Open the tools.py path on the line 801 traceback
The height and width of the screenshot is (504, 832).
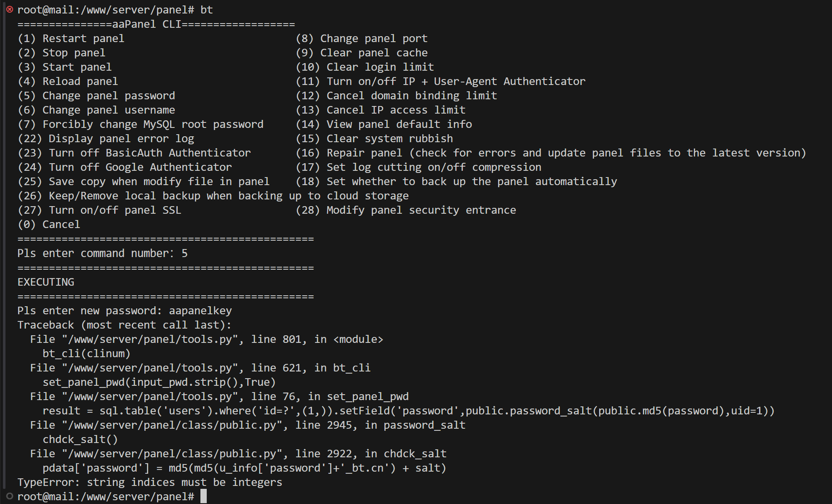(x=150, y=340)
